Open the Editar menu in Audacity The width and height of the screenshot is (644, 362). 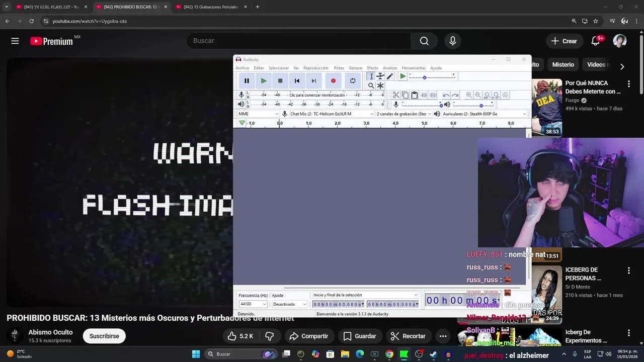coord(259,68)
